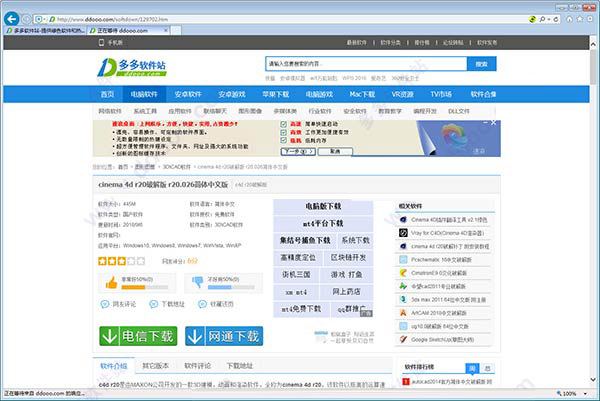Open the 软件评论 content tab
600x401 pixels.
pyautogui.click(x=197, y=366)
